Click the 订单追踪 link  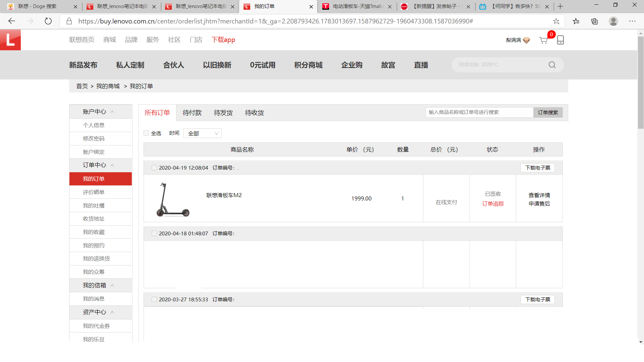[x=493, y=203]
